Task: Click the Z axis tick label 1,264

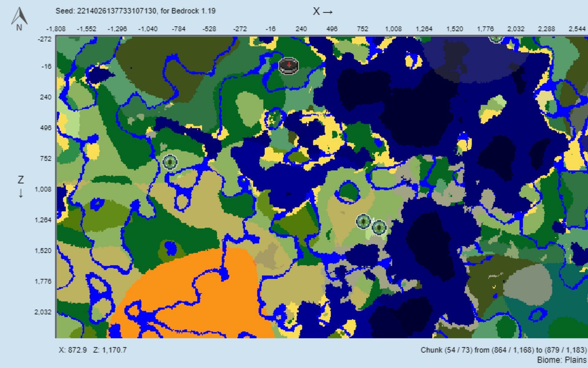Action: click(x=43, y=220)
